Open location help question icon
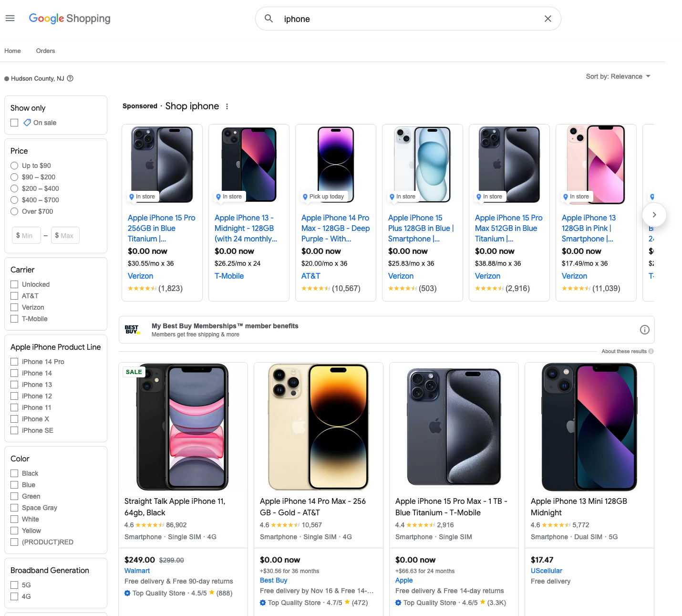 tap(70, 78)
